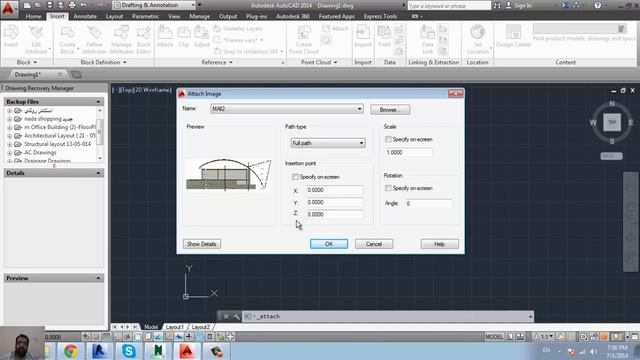The width and height of the screenshot is (640, 360).
Task: Open the Block Editor icon
Action: coord(144,39)
